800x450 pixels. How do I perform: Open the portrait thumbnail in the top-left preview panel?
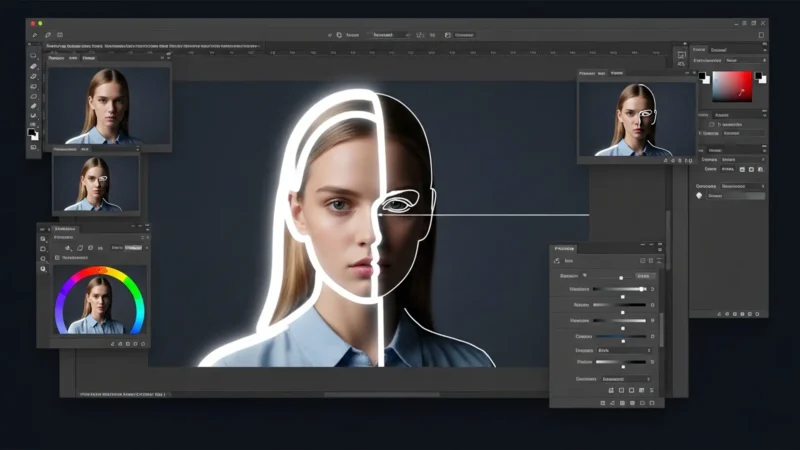[x=109, y=106]
